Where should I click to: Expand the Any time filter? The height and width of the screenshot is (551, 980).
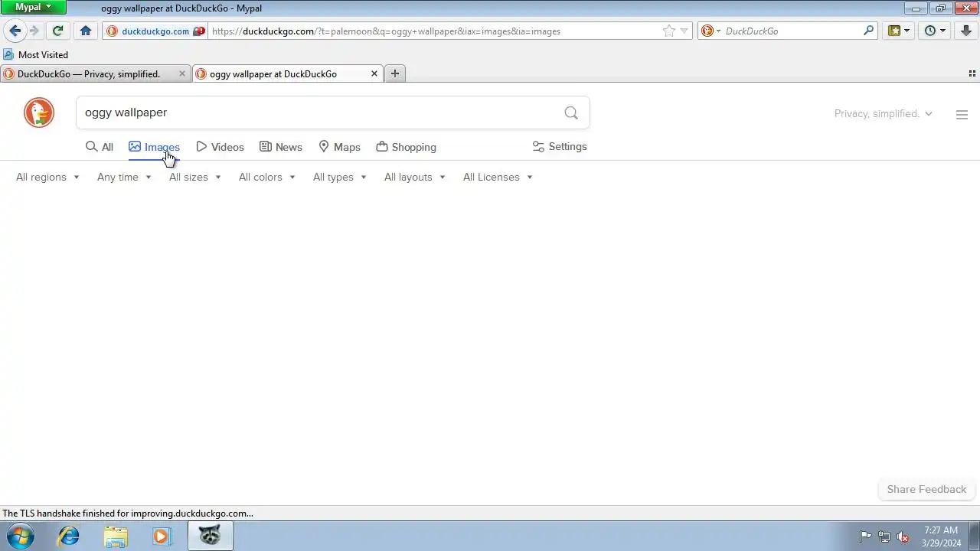(124, 177)
